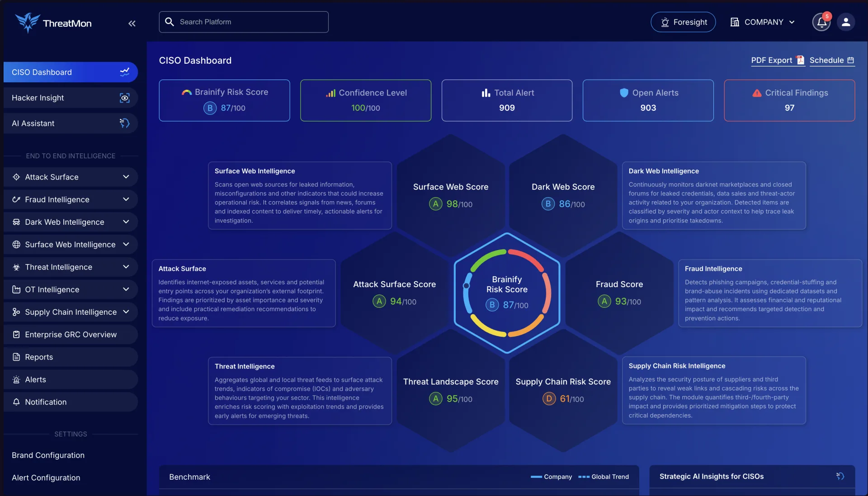The width and height of the screenshot is (868, 496).
Task: Open Notification in the sidebar
Action: click(x=71, y=402)
